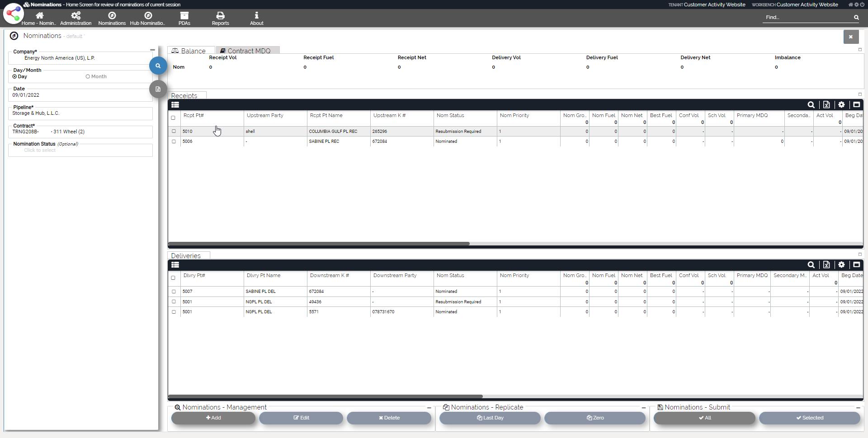The image size is (868, 438).
Task: Click the Receipts horizontal scrollbar
Action: coord(319,244)
